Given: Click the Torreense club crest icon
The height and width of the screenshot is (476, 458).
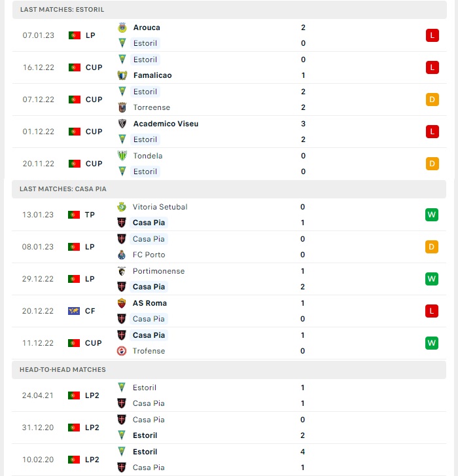Looking at the screenshot, I should pyautogui.click(x=122, y=107).
